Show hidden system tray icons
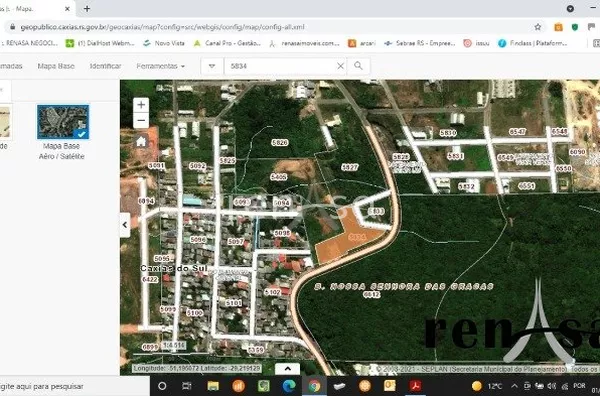600x396 pixels. [514, 386]
